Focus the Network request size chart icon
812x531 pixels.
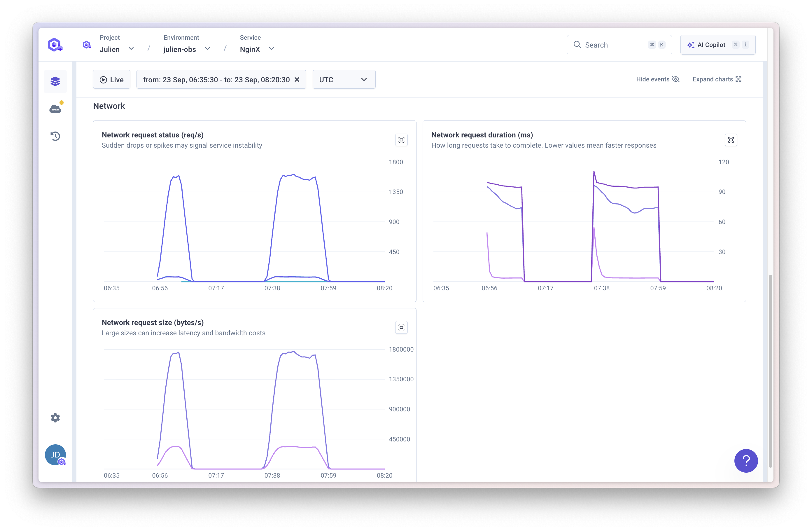401,327
